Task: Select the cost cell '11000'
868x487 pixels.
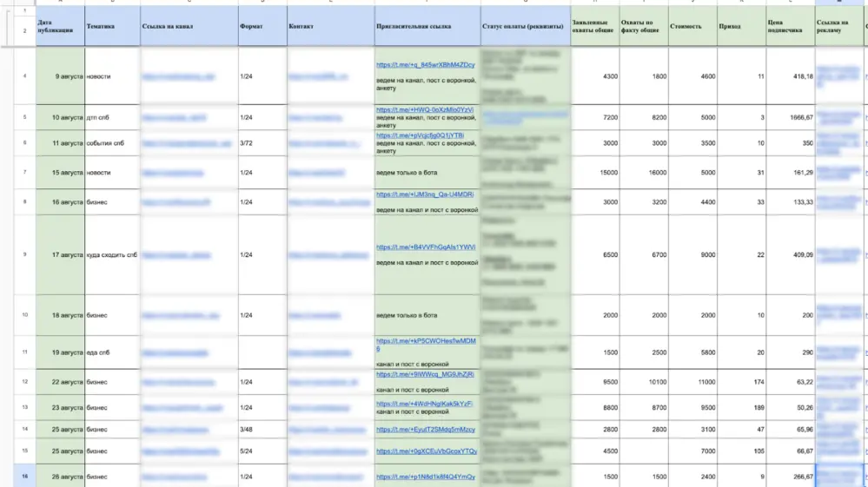Action: [x=692, y=382]
